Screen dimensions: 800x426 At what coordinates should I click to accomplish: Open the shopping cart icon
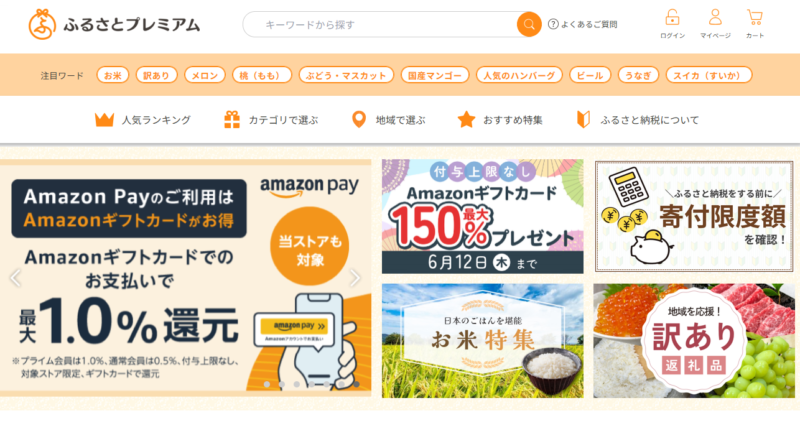[x=755, y=18]
